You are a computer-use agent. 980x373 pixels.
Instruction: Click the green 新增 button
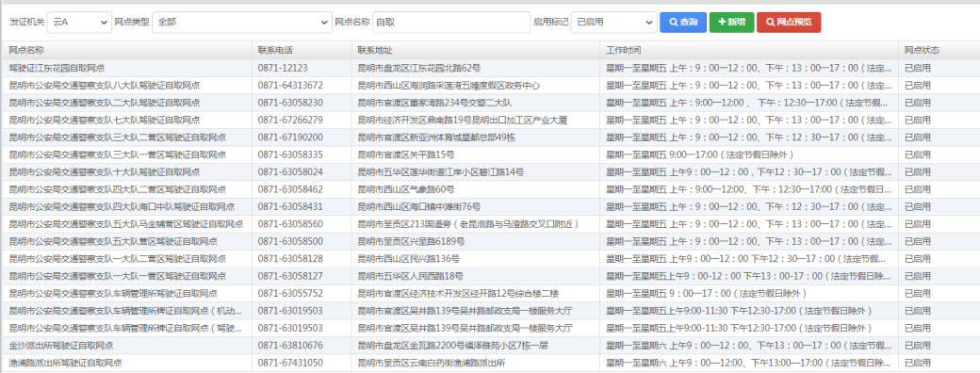(731, 22)
